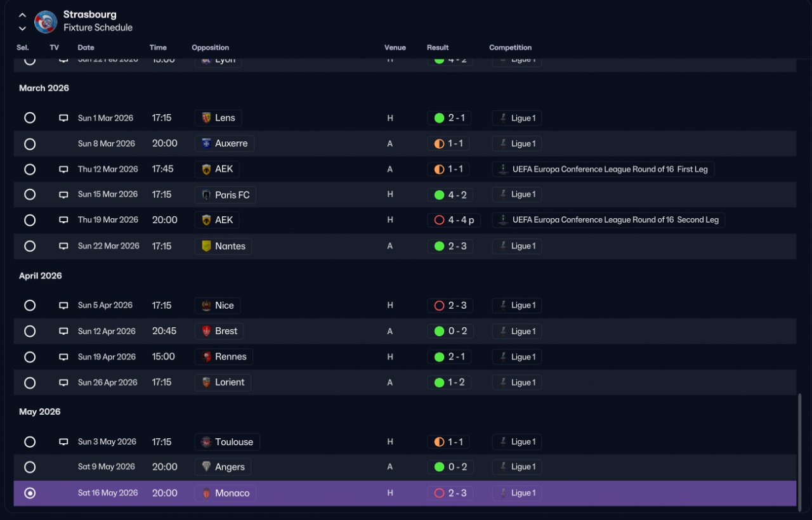
Task: Click the down chevron beside Fixture Schedule
Action: [x=23, y=29]
